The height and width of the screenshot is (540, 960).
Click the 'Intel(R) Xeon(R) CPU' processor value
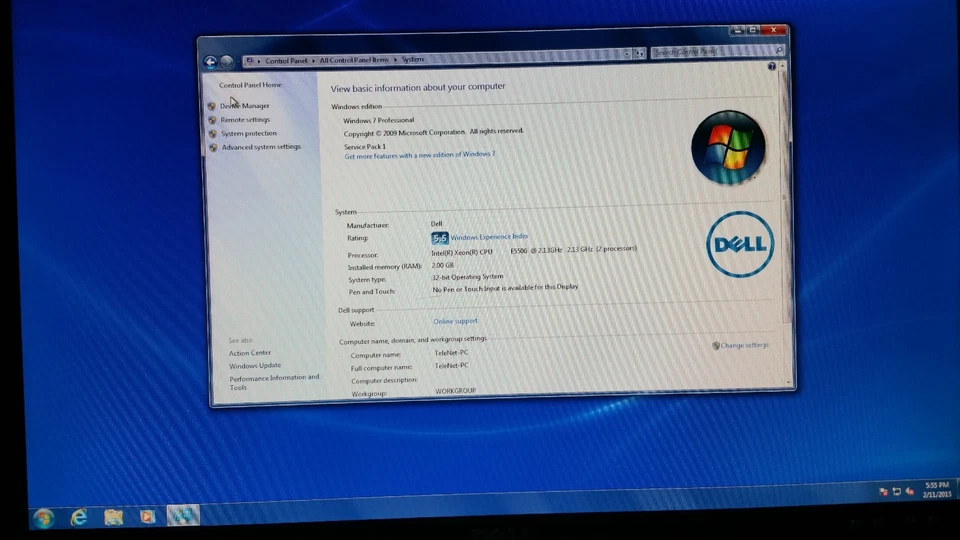pos(462,252)
